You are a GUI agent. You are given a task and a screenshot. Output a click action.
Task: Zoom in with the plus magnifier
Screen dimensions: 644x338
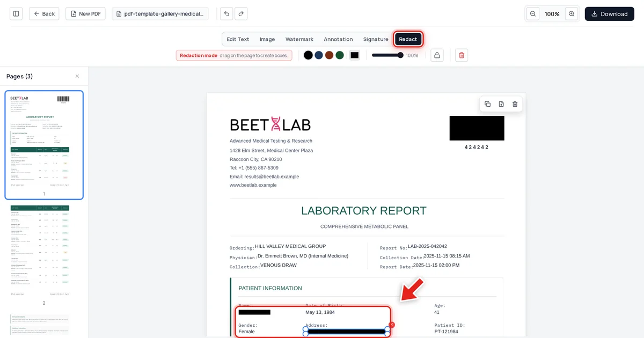click(572, 14)
